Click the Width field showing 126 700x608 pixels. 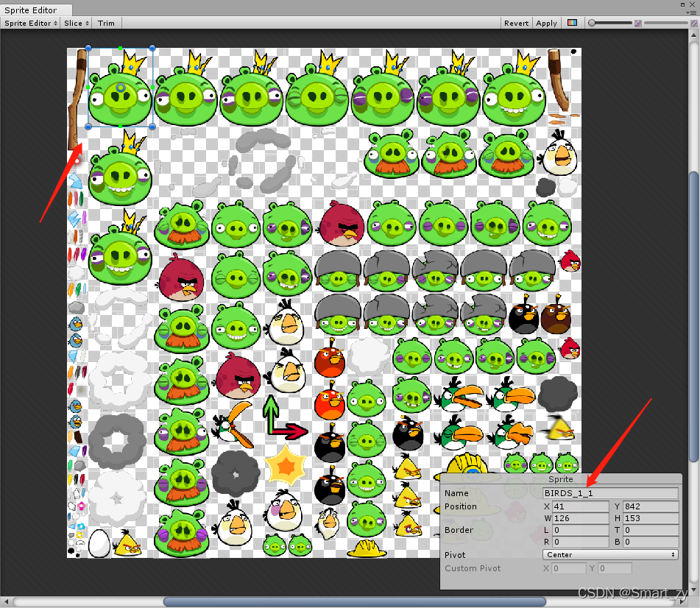[x=581, y=518]
